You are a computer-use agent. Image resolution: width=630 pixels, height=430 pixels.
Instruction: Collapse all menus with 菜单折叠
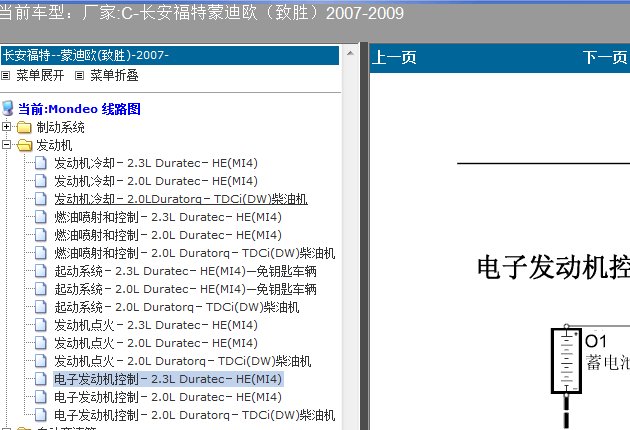[x=115, y=75]
